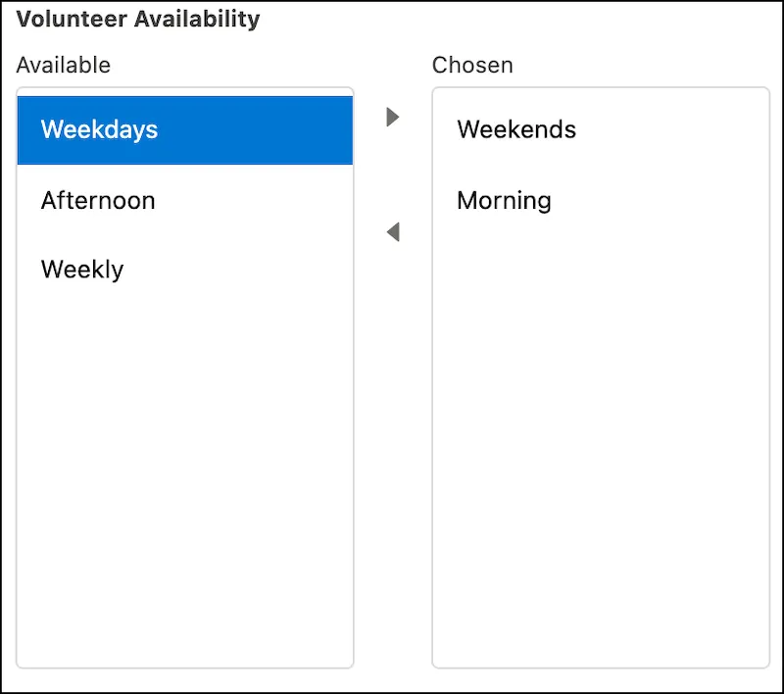Click the right arrow to move selection to Chosen
Image resolution: width=784 pixels, height=694 pixels.
click(393, 117)
